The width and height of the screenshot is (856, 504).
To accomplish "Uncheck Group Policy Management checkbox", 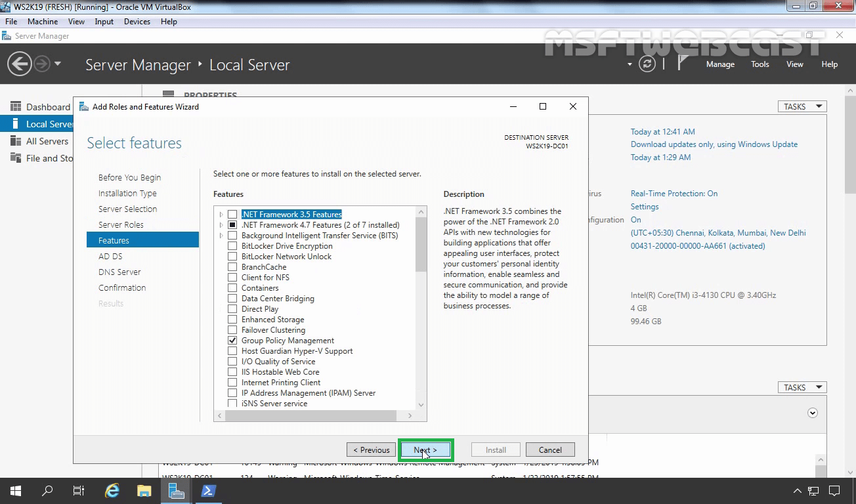I will (x=232, y=341).
